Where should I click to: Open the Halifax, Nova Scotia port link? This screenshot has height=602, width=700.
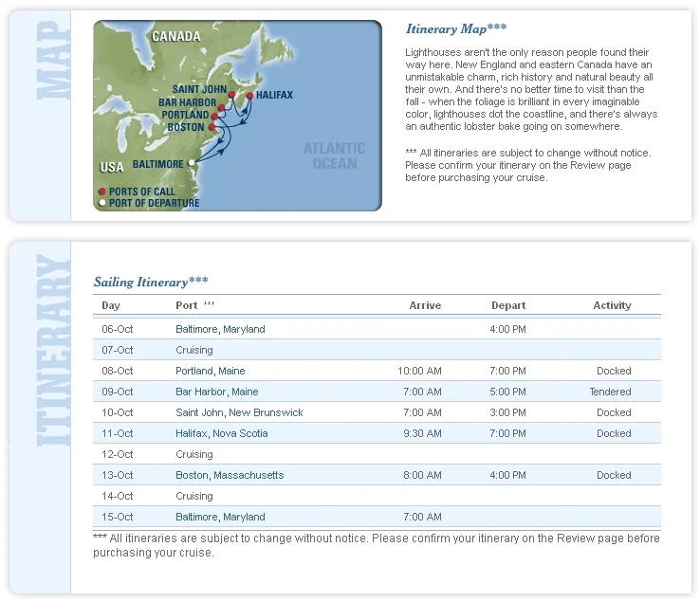[221, 433]
